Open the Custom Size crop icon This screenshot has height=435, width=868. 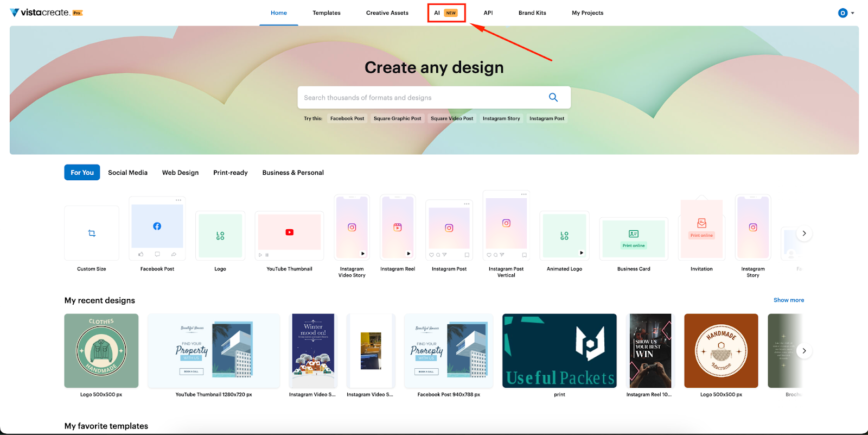(x=92, y=234)
